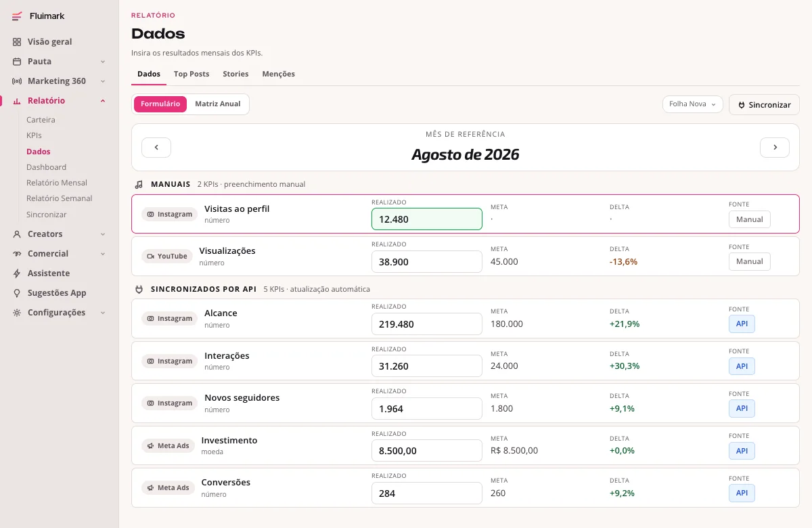This screenshot has width=812, height=528.
Task: Focus Novos seguidores realizado field
Action: [x=427, y=408]
